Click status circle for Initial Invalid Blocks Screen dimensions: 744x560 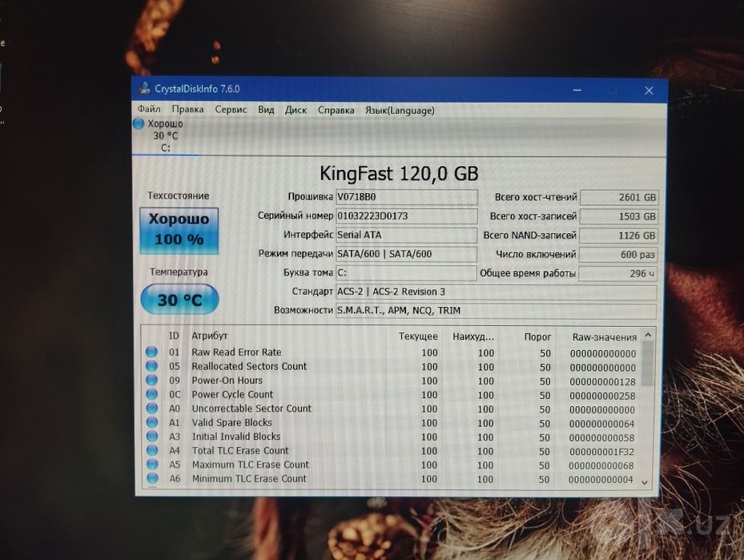[152, 436]
